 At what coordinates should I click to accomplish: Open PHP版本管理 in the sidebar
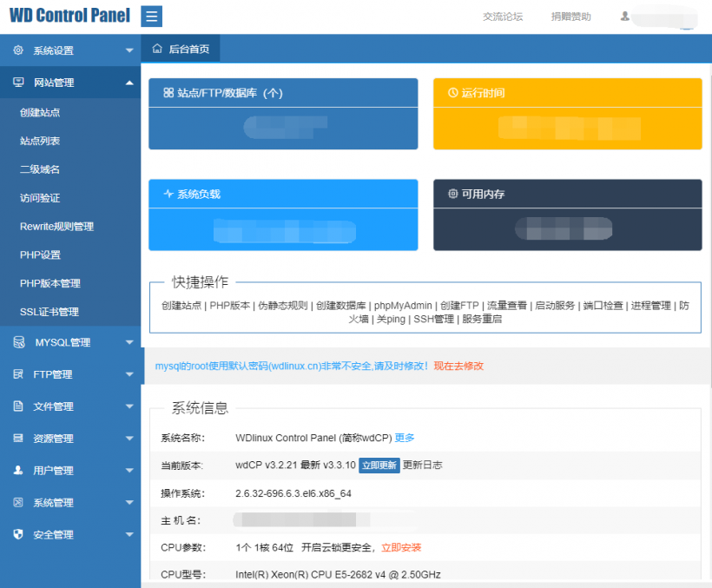point(50,283)
